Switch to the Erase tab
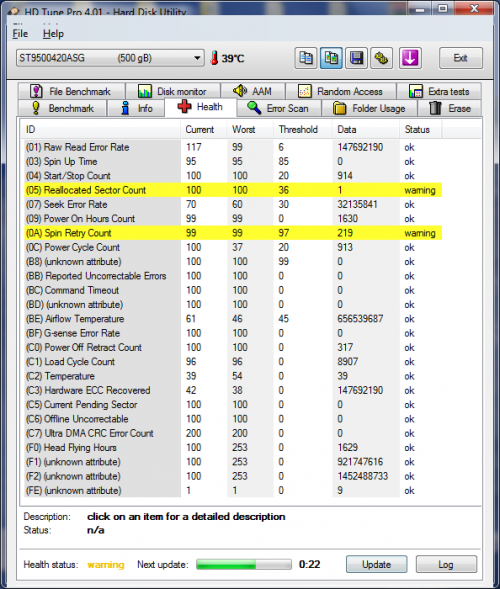 450,108
